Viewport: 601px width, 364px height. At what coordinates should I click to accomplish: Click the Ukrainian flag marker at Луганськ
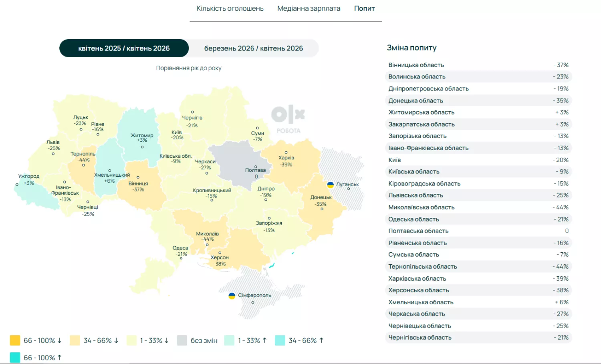point(331,185)
